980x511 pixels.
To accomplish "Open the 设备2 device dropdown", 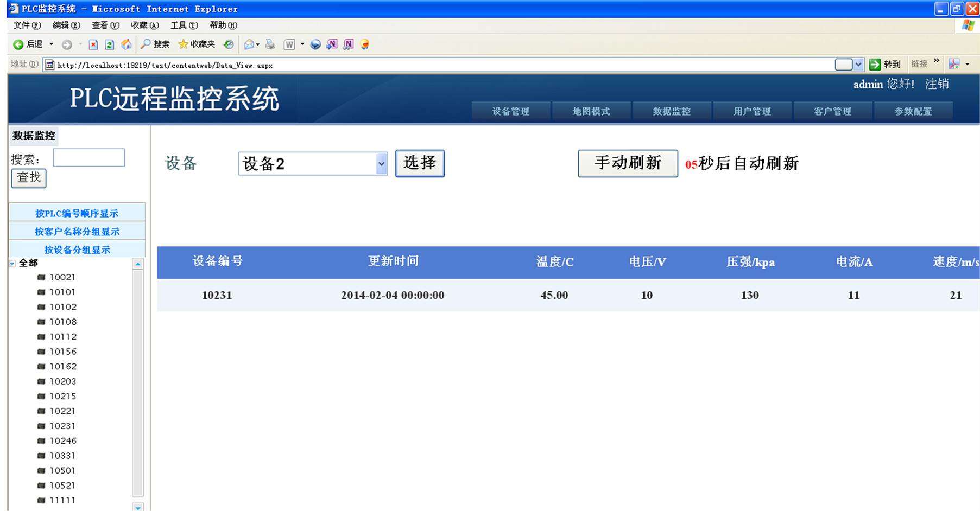I will 381,164.
